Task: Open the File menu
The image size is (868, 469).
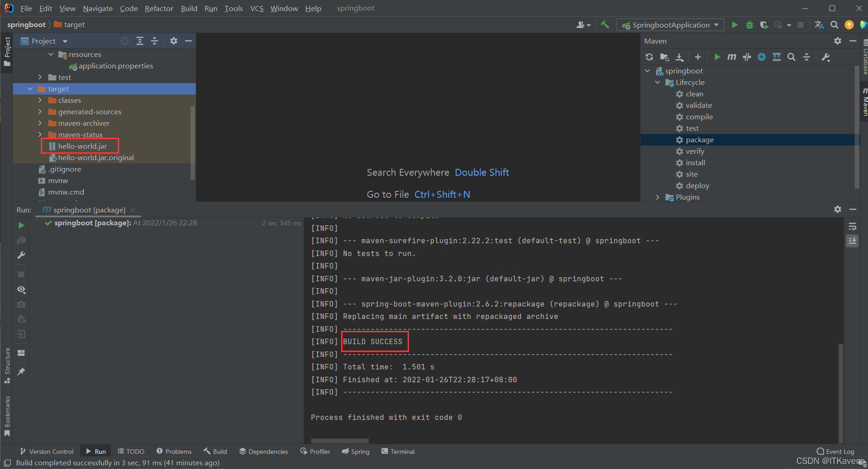Action: coord(26,8)
